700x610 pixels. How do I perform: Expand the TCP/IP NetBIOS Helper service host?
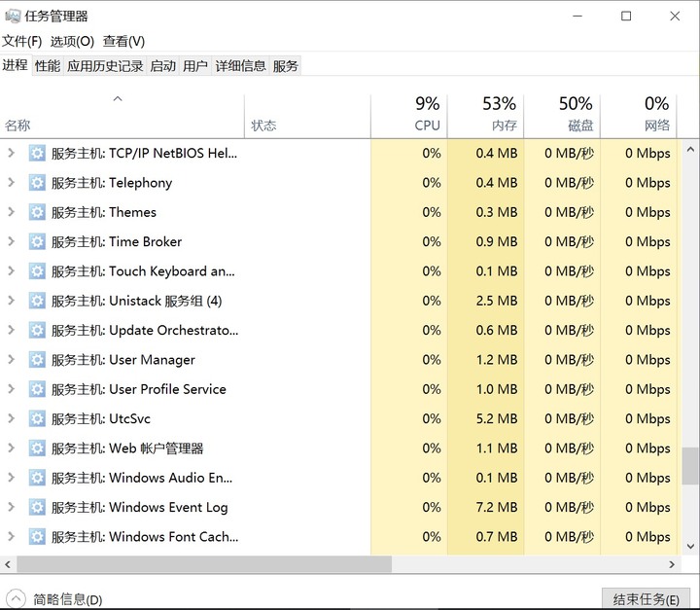(11, 154)
